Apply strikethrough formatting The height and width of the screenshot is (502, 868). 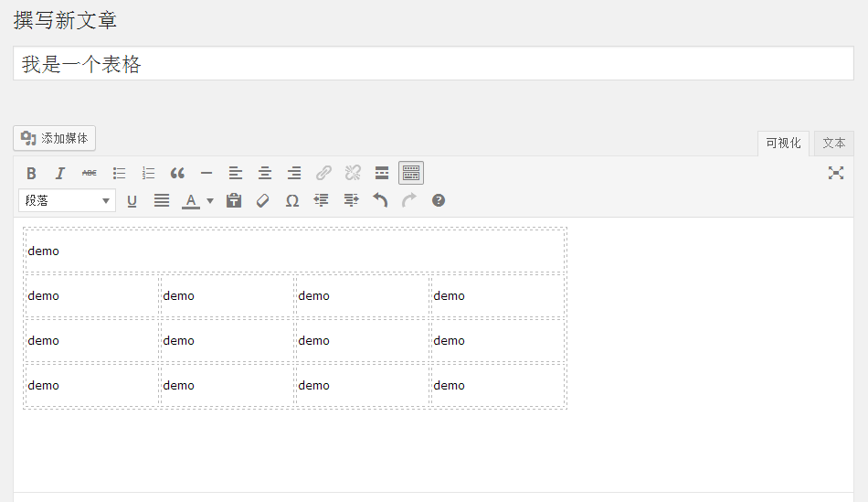(90, 174)
